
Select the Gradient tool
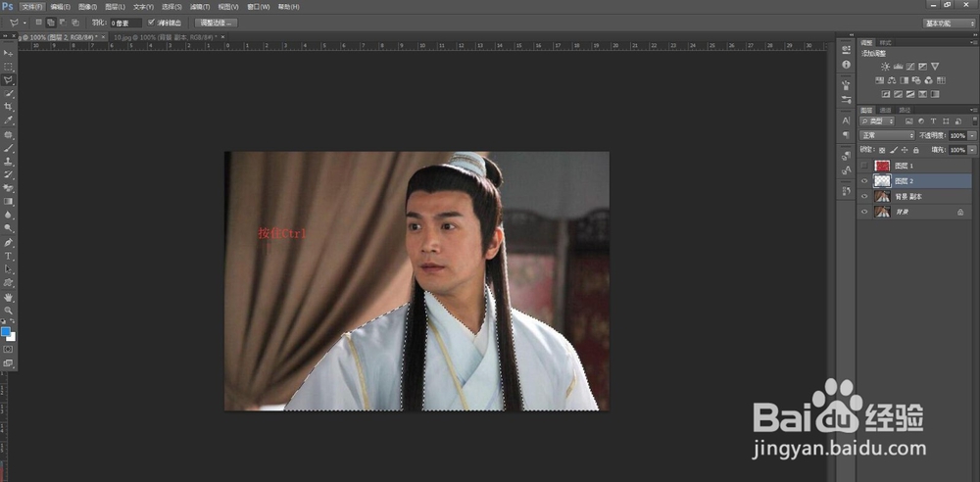[x=8, y=202]
